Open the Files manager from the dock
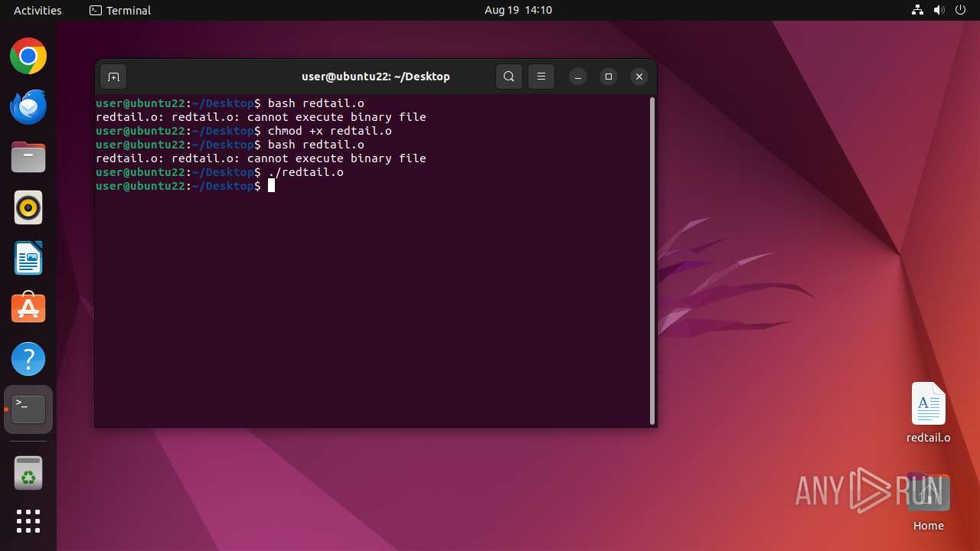This screenshot has width=980, height=551. (28, 158)
